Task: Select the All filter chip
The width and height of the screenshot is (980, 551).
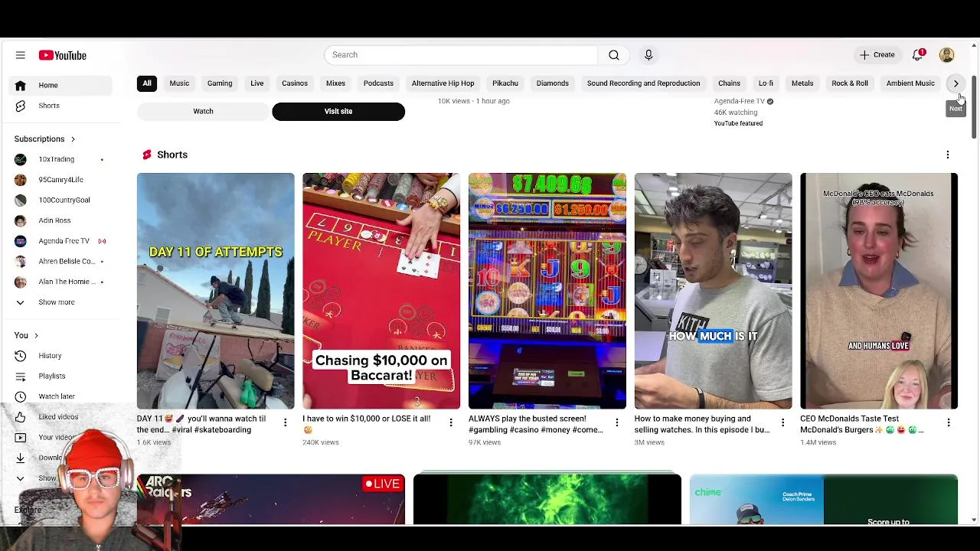Action: (x=146, y=83)
